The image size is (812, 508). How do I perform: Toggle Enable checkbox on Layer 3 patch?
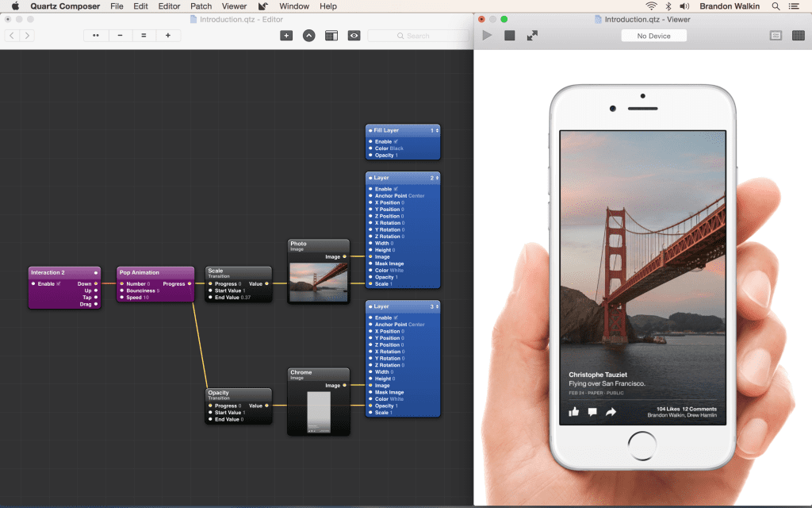coord(396,317)
